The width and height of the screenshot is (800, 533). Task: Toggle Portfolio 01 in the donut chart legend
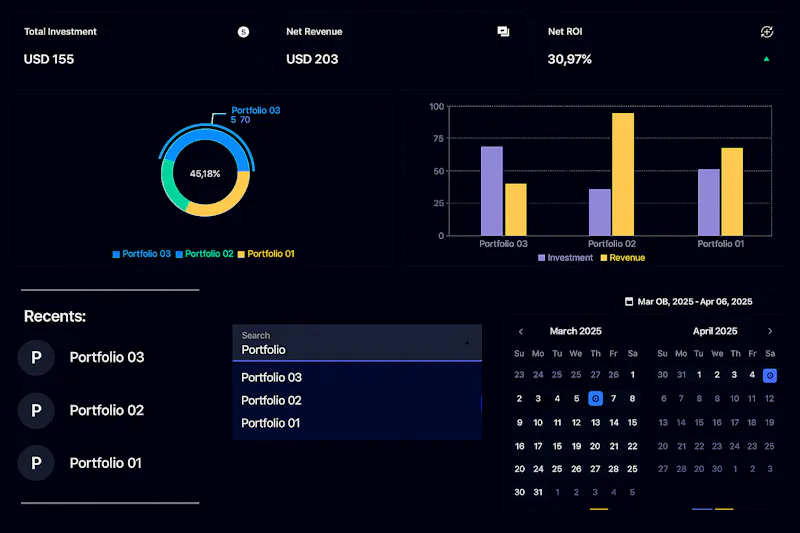[x=266, y=254]
